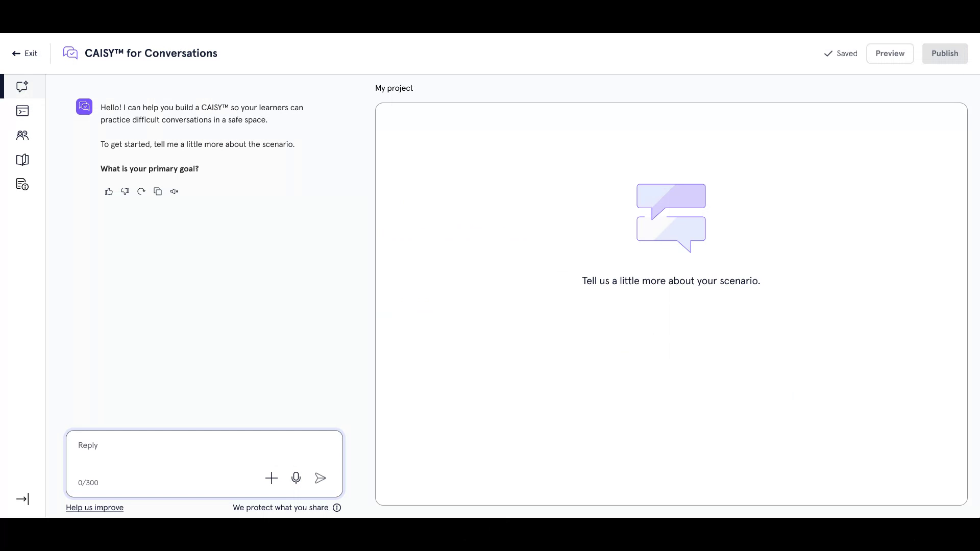
Task: Collapse the left sidebar
Action: click(x=22, y=499)
